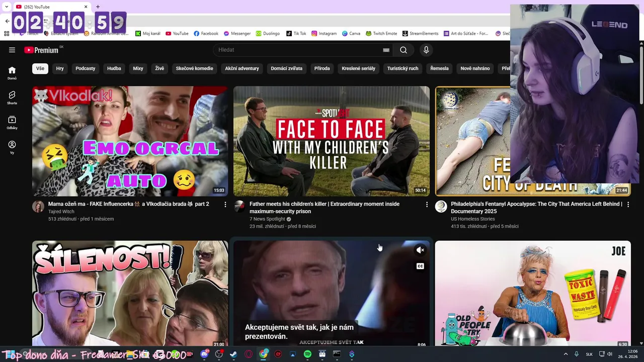644x362 pixels.
Task: Open the on-screen keyboard icon in search
Action: coord(386,50)
